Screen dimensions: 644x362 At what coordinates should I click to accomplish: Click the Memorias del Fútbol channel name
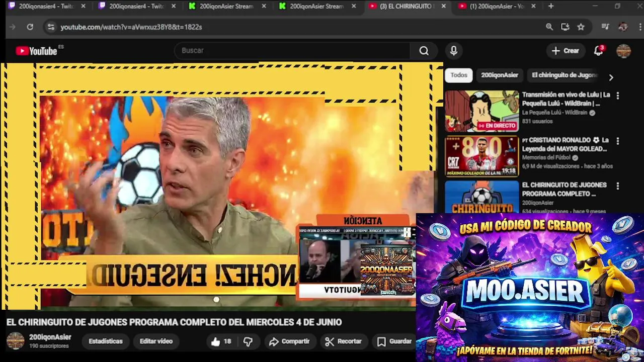tap(546, 158)
